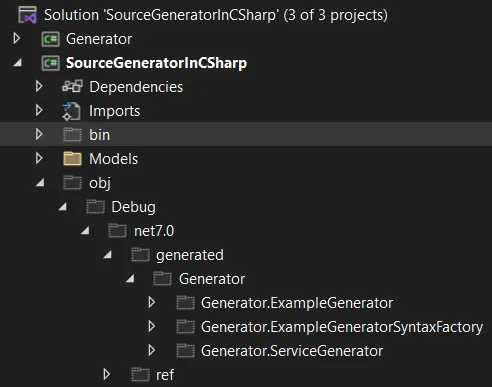This screenshot has height=387, width=492.
Task: Click the dotted folder icon for bin
Action: (72, 135)
